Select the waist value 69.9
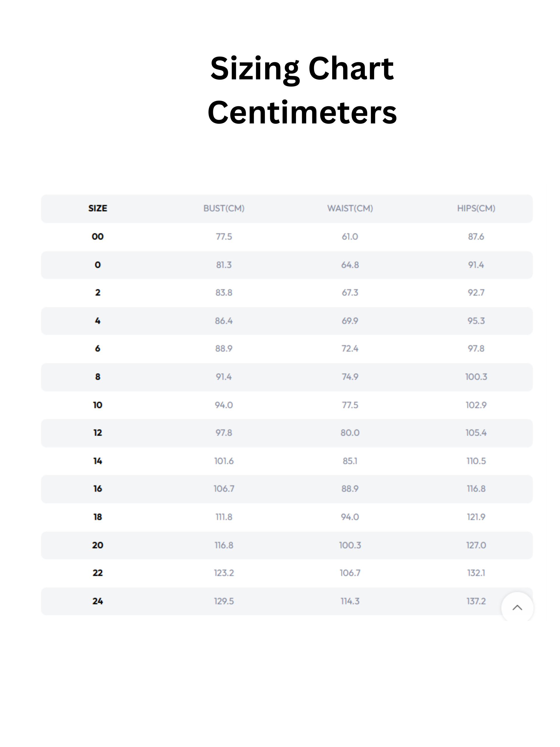 (x=350, y=321)
